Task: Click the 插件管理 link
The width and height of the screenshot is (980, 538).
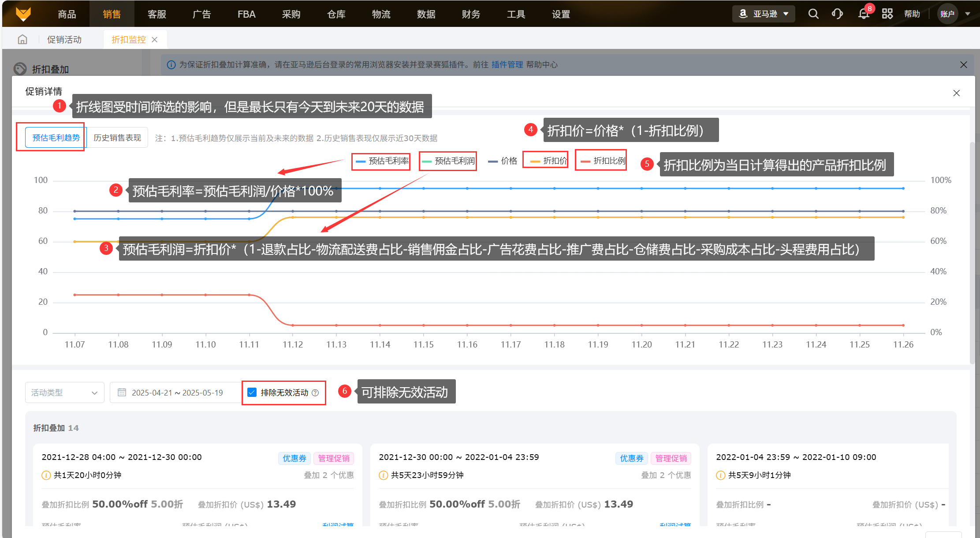Action: 507,65
